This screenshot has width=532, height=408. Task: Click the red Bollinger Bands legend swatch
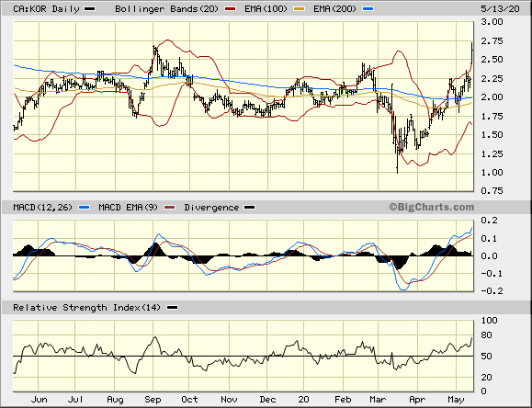(x=230, y=9)
